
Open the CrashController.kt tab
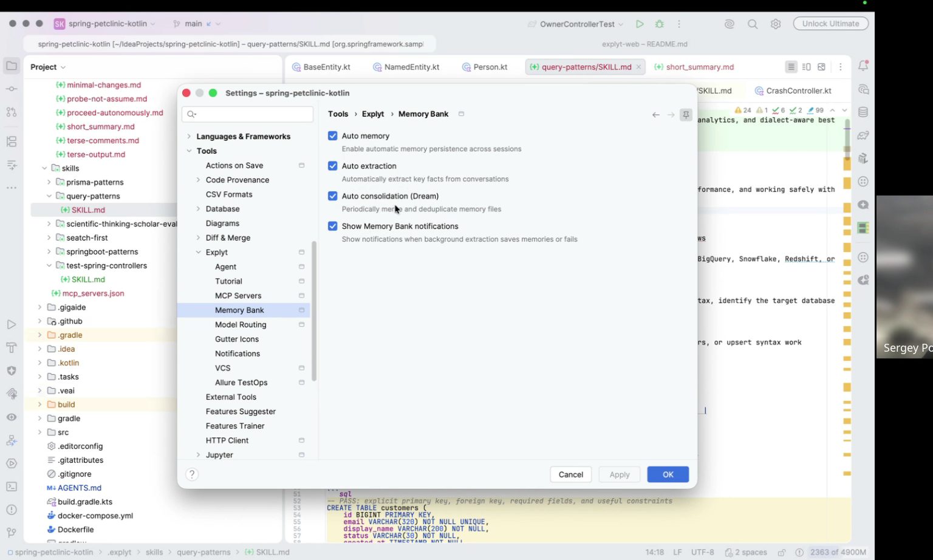click(793, 90)
